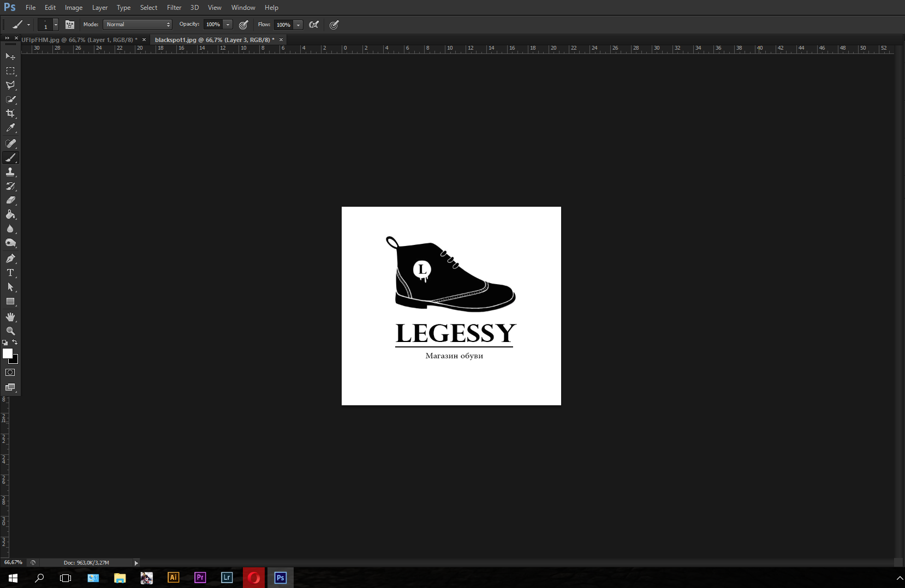Select the Horizontal Type tool
905x588 pixels.
(10, 273)
